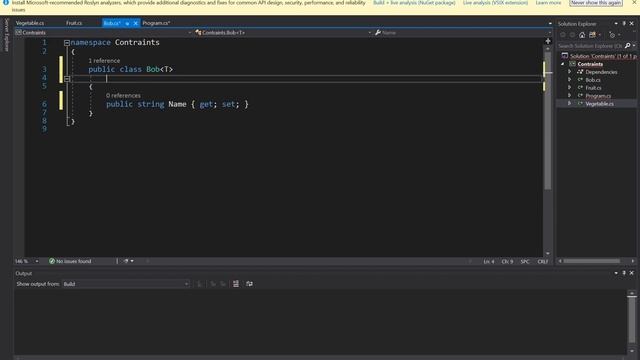The image size is (640, 360).
Task: Click Solution Explorer Forward button
Action: (572, 35)
